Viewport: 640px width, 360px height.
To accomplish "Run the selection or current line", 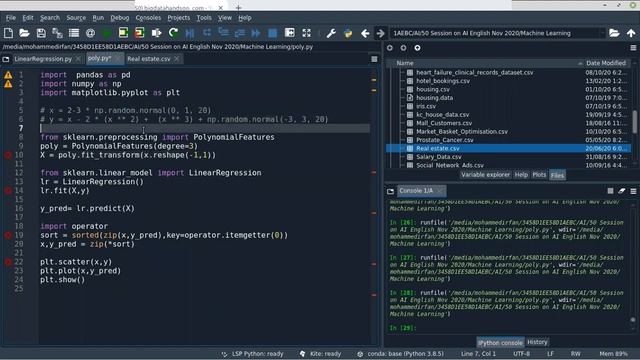I will 156,33.
